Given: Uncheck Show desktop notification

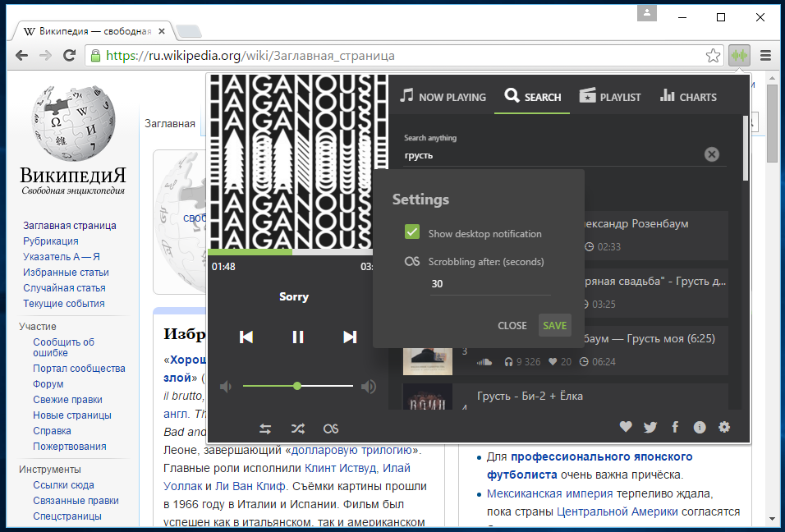Looking at the screenshot, I should (412, 232).
